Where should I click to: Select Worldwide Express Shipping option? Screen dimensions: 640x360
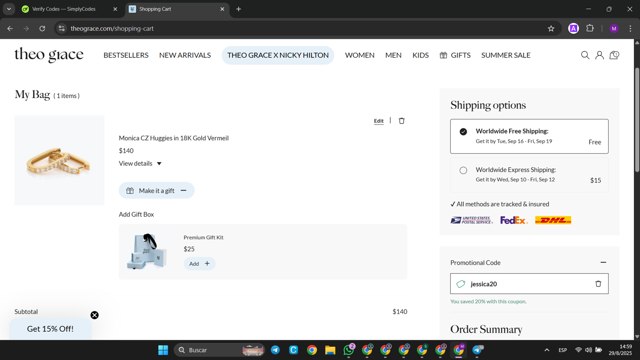point(529,175)
